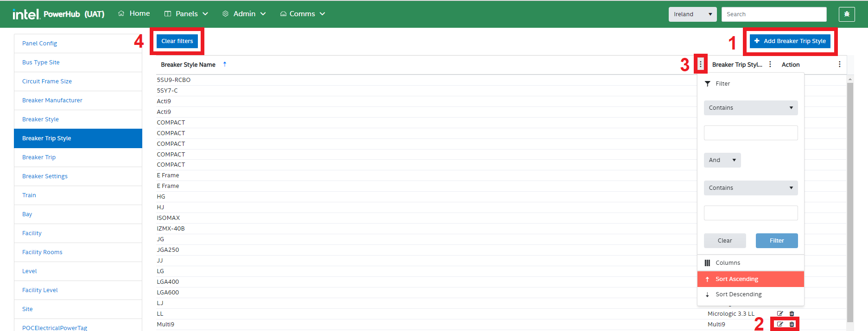Expand the first Contains operator dropdown
868x331 pixels.
click(x=750, y=108)
